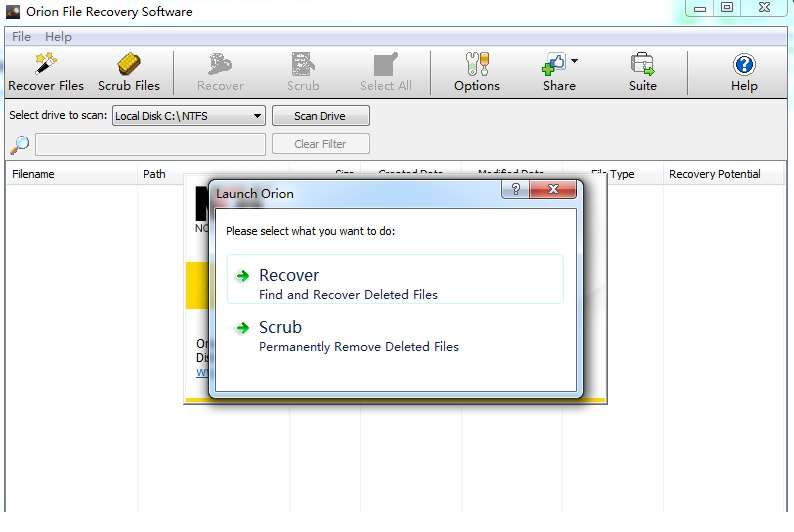Close the Launch Orion dialog
The image size is (794, 532).
tap(553, 189)
